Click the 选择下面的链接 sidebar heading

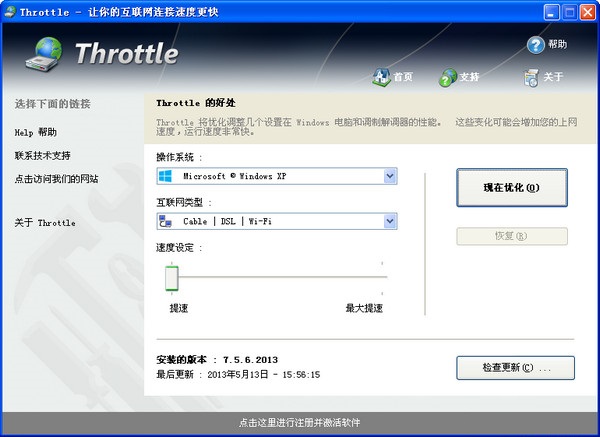click(x=52, y=104)
